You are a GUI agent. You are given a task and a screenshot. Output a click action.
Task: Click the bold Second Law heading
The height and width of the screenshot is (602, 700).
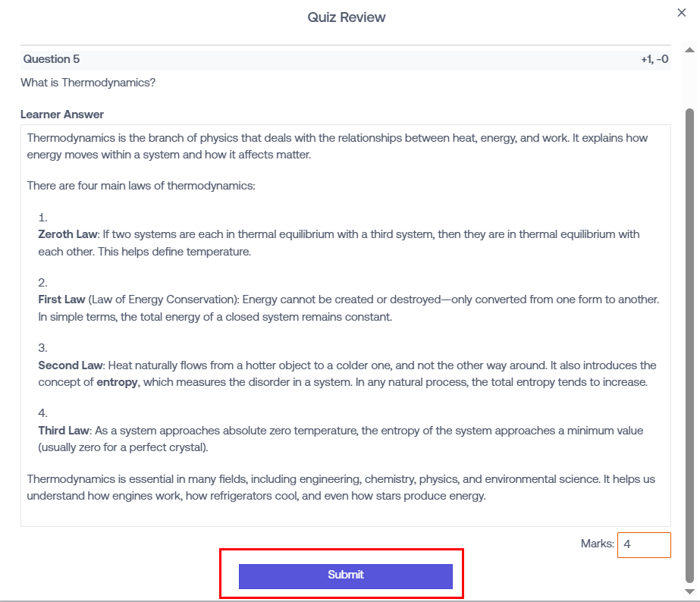[x=70, y=365]
